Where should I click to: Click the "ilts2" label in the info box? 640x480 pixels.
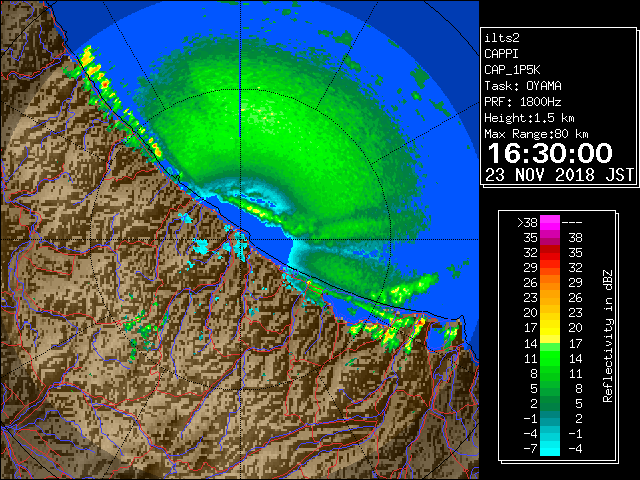tap(502, 38)
